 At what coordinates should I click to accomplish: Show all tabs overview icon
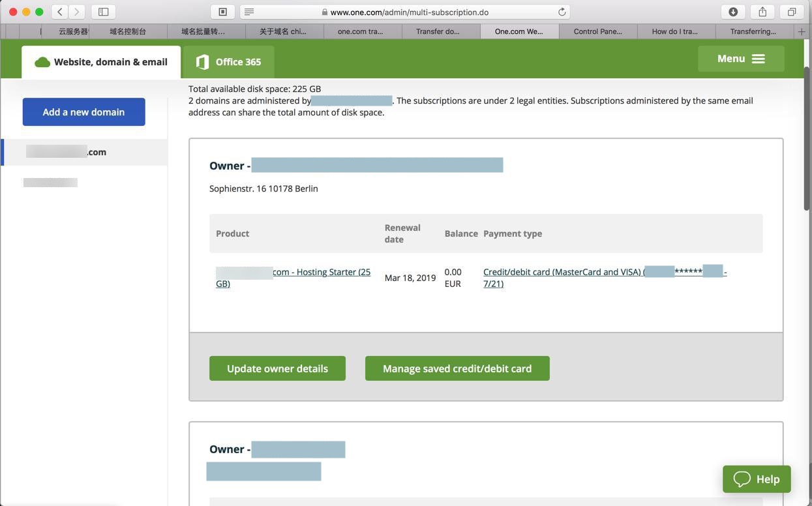point(792,12)
